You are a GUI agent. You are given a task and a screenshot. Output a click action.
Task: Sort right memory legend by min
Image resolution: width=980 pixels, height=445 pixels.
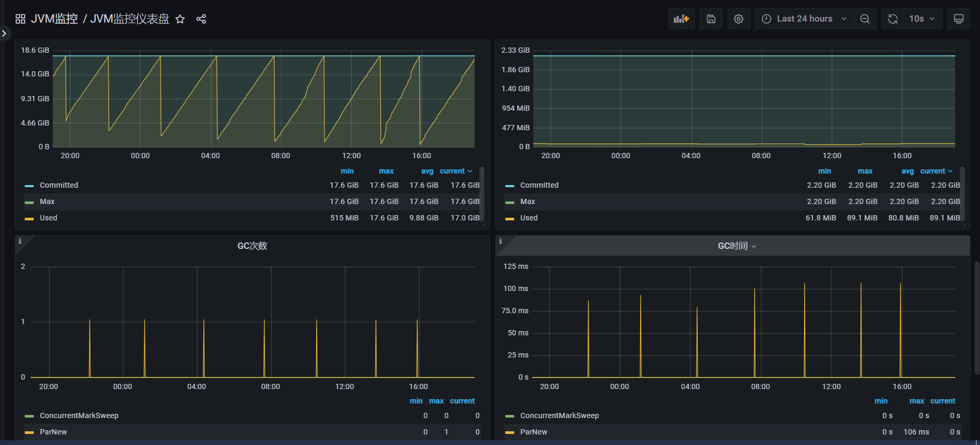(825, 171)
